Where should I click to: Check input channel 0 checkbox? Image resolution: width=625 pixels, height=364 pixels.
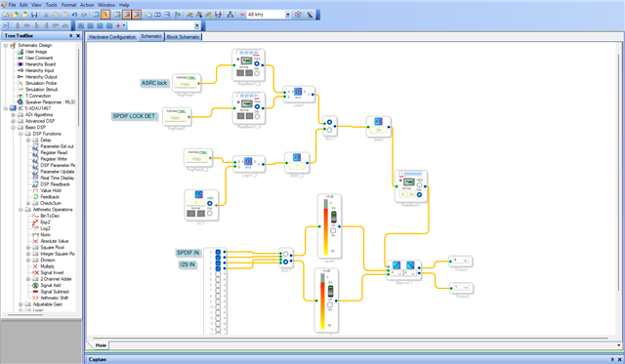218,252
